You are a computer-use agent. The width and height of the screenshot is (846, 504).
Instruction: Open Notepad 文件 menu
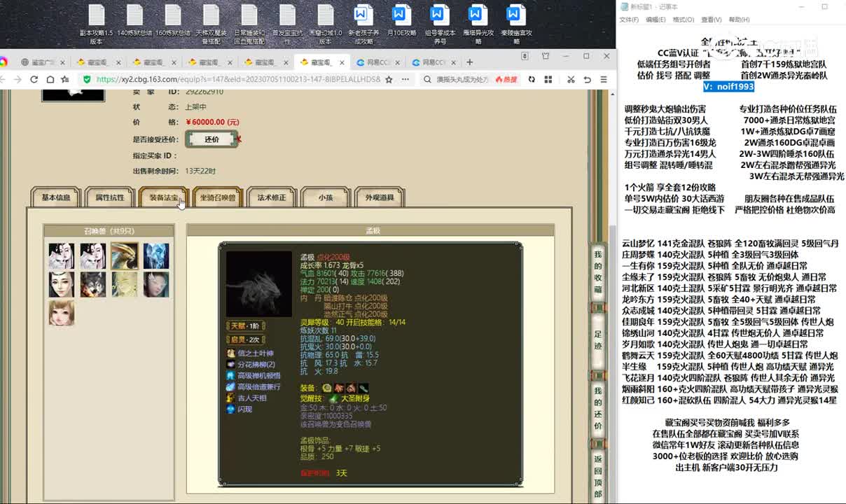[629, 20]
